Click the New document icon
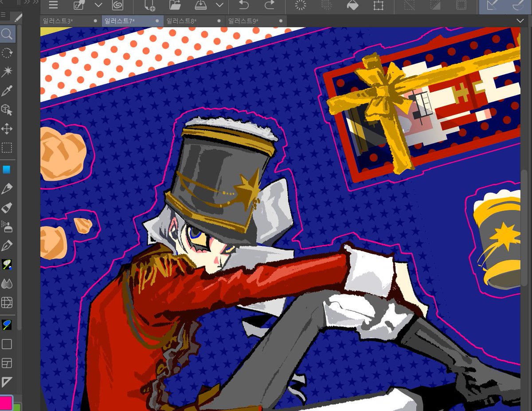The image size is (532, 411). click(x=150, y=5)
